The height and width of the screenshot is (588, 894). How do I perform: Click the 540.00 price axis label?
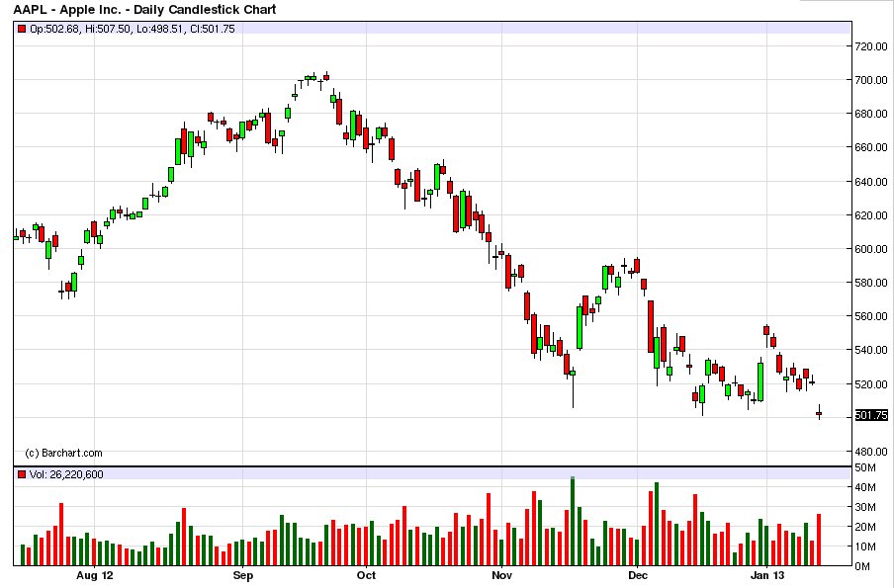(870, 350)
